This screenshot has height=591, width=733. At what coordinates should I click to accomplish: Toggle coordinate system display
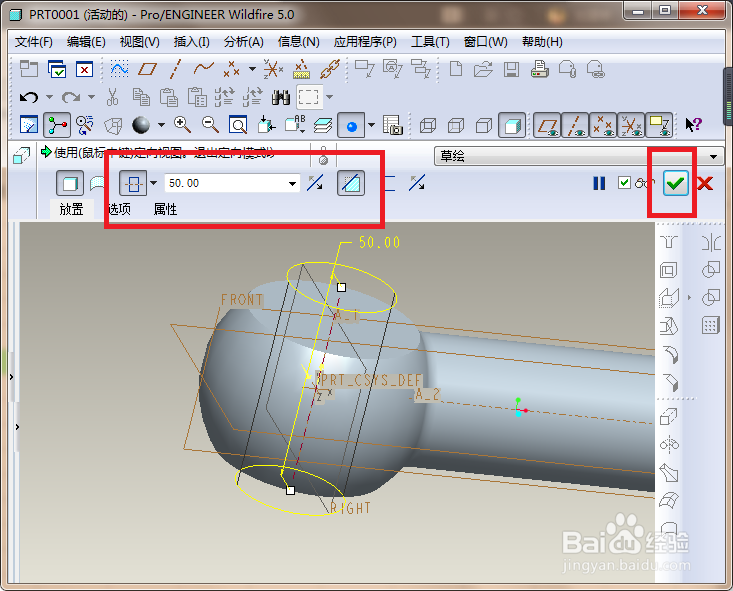pos(631,125)
